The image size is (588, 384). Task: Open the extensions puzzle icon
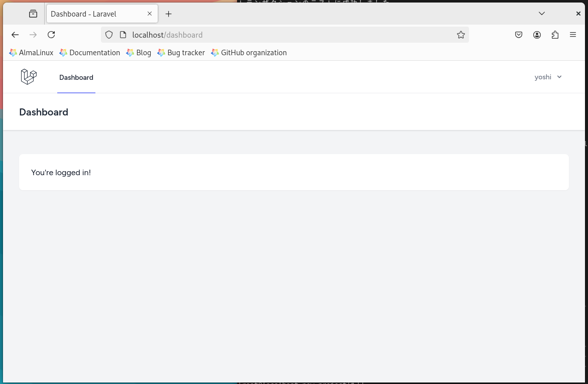(555, 35)
